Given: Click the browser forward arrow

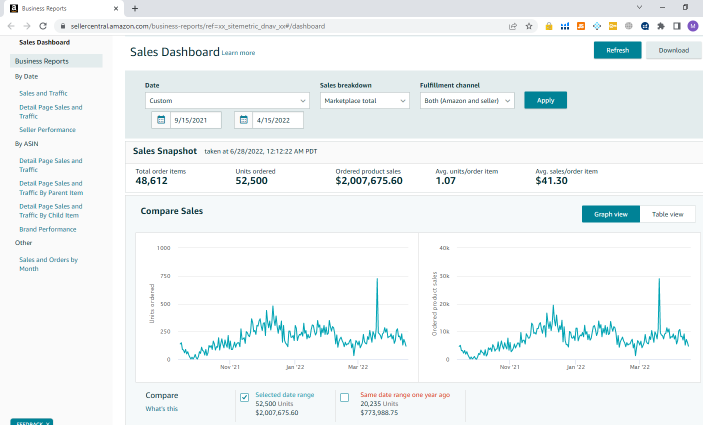Looking at the screenshot, I should (x=27, y=26).
